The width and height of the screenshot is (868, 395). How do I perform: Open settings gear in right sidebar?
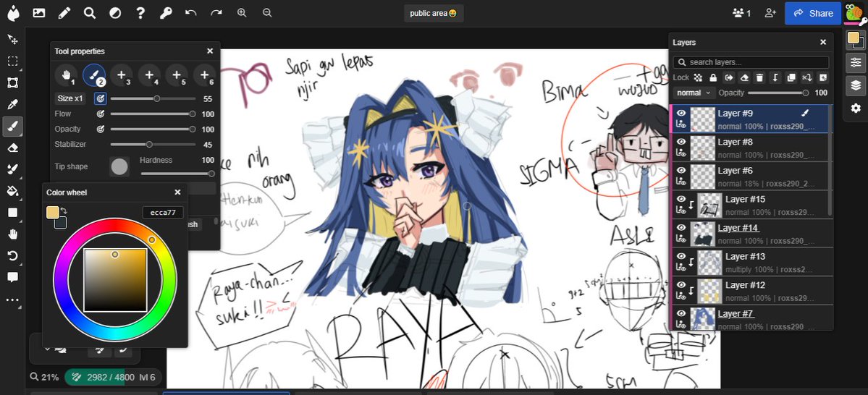point(856,108)
